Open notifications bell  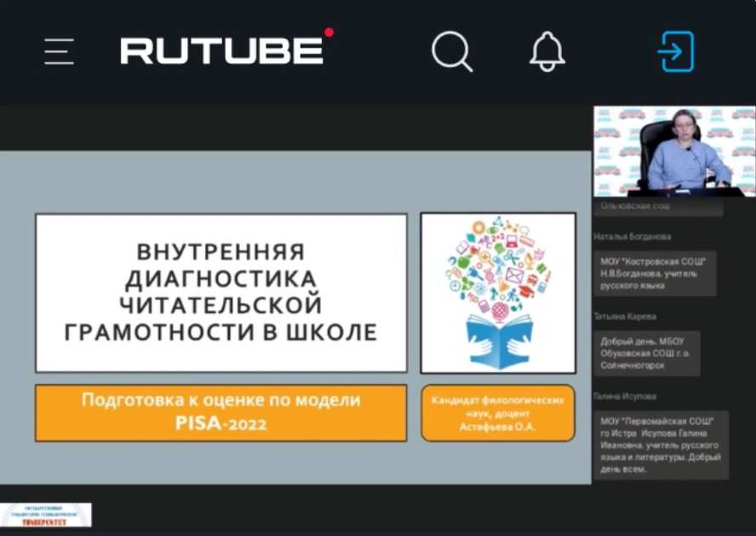547,52
